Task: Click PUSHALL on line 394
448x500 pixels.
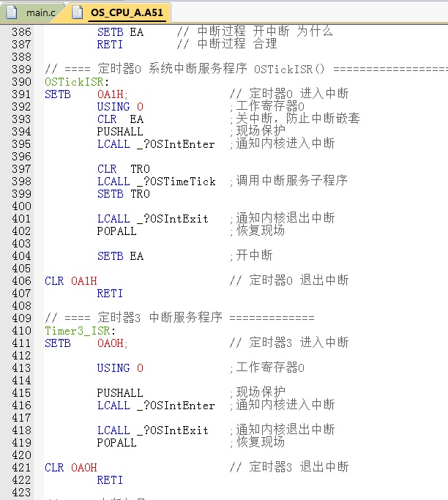Action: coord(120,131)
